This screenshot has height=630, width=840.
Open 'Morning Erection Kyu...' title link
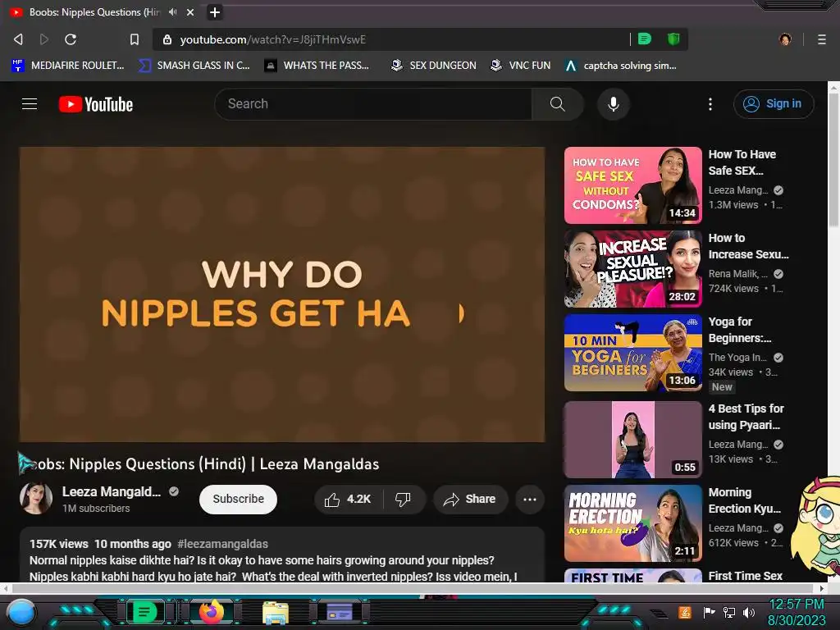coord(745,500)
